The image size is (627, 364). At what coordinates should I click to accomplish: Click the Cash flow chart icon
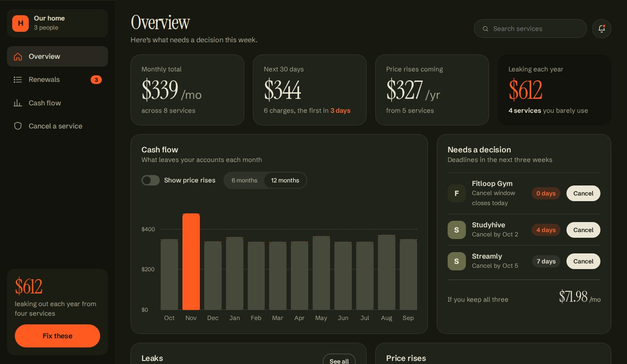point(18,103)
